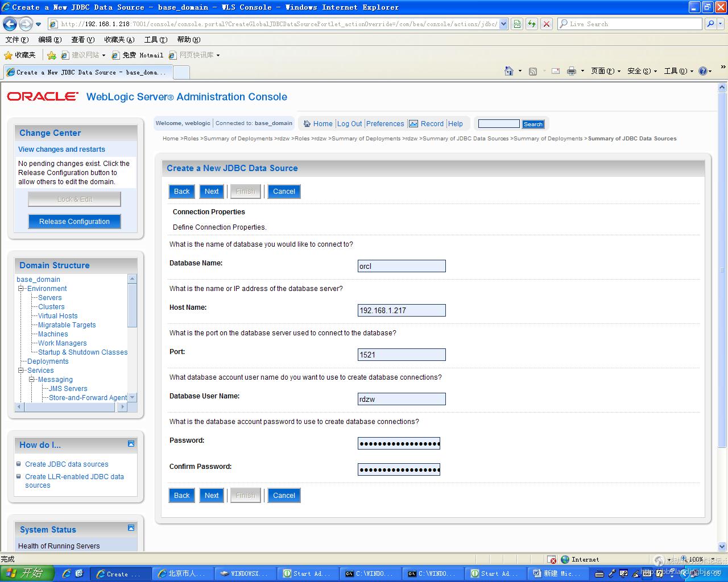Viewport: 728px width, 582px height.
Task: Open the address bar dropdown arrow
Action: point(503,24)
